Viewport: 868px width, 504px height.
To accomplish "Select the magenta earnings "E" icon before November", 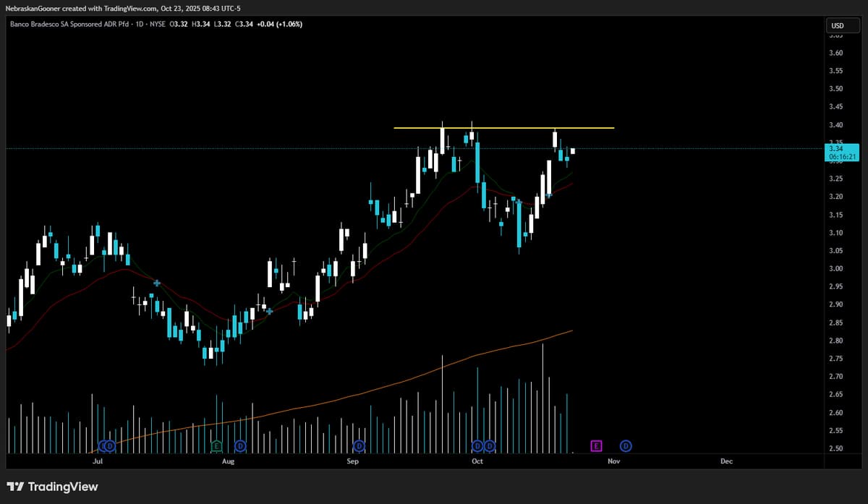I will (x=596, y=446).
